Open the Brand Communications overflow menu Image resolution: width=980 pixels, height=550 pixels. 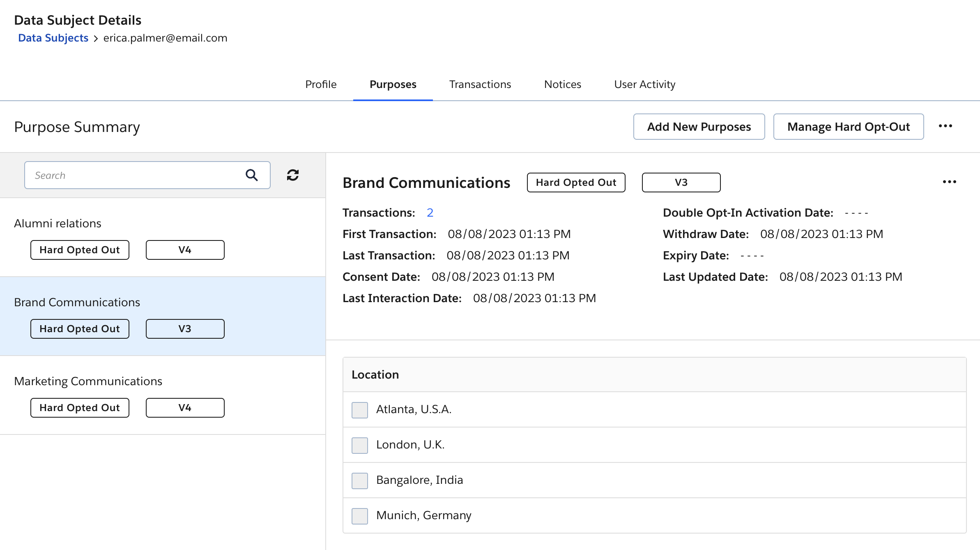coord(950,181)
